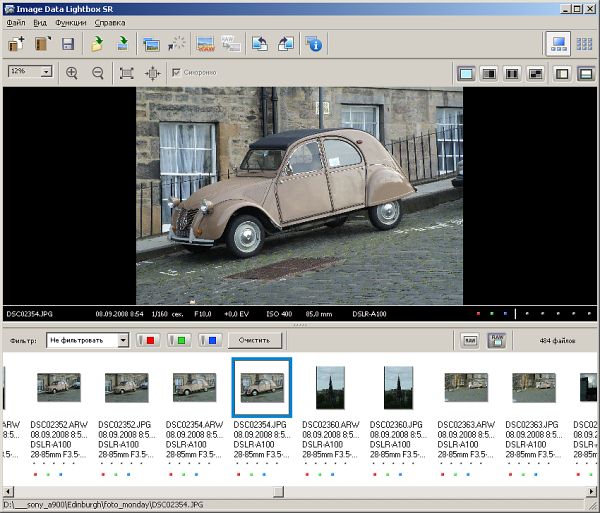Click the 'ISO 400' value in info bar

pyautogui.click(x=279, y=314)
